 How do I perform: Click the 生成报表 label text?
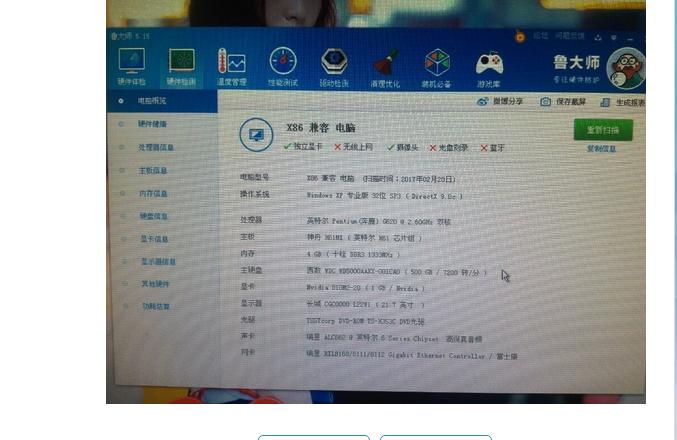630,103
